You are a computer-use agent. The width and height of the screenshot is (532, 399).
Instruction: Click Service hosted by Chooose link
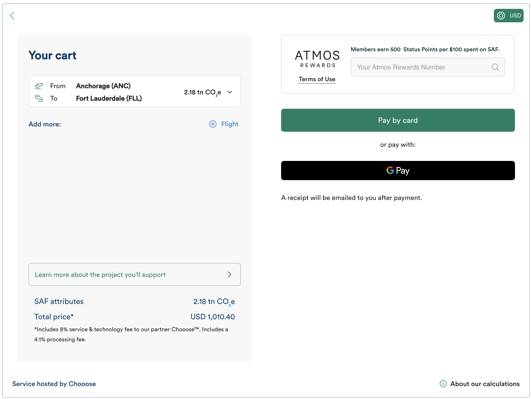coord(54,384)
